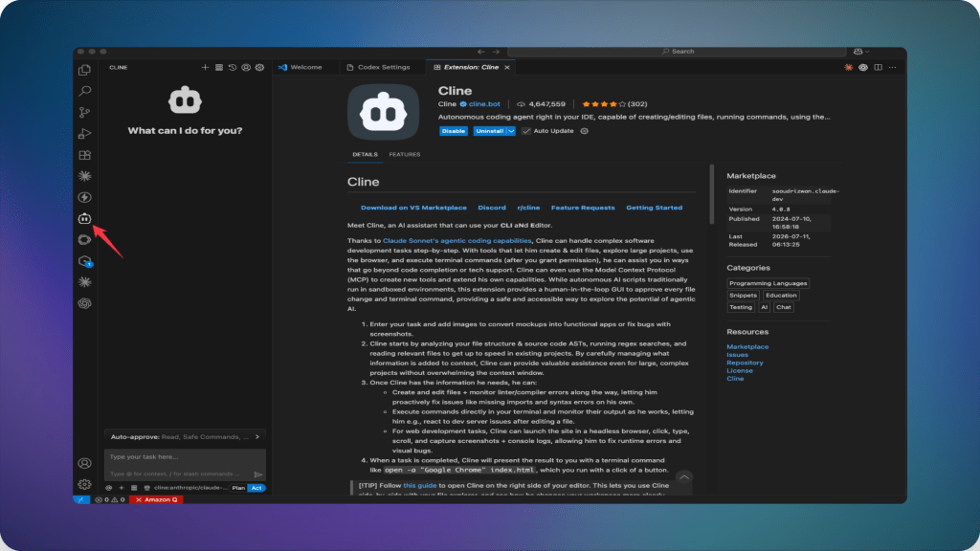The height and width of the screenshot is (551, 980).
Task: Open the License resource link
Action: coord(740,371)
